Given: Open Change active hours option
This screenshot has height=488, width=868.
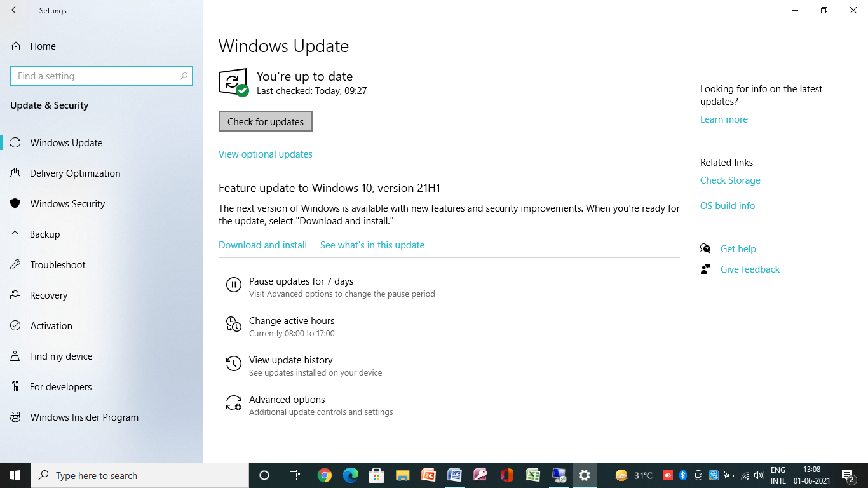Looking at the screenshot, I should 280,327.
